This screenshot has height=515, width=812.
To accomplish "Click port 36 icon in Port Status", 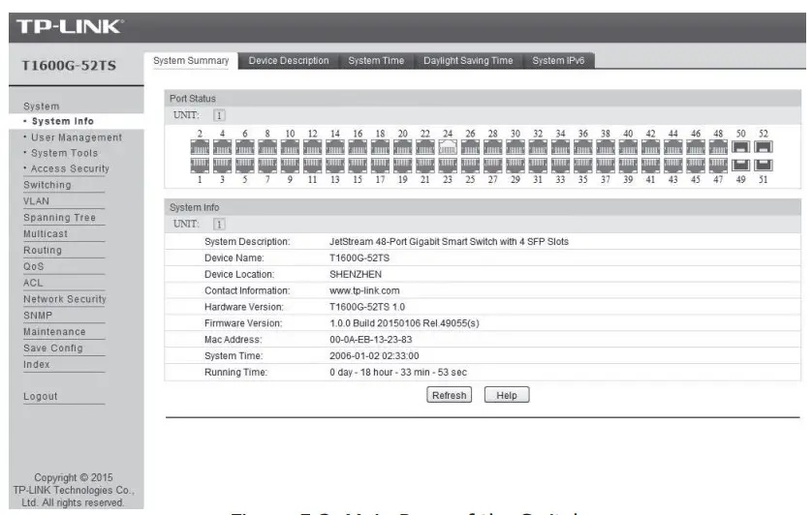I will (583, 147).
